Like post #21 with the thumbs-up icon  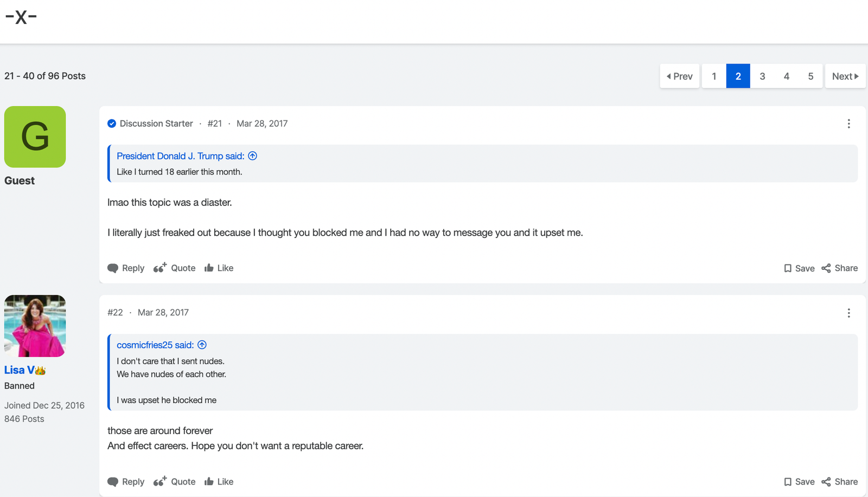pos(209,268)
